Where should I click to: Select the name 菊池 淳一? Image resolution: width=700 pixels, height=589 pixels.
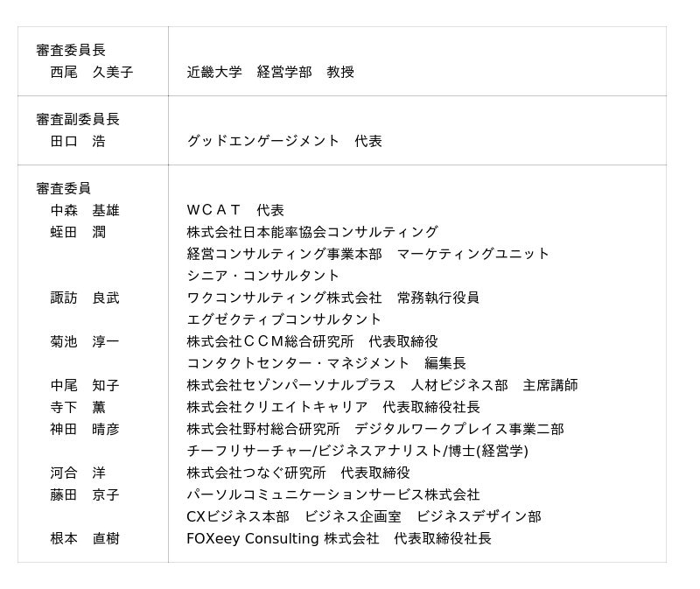(x=85, y=341)
